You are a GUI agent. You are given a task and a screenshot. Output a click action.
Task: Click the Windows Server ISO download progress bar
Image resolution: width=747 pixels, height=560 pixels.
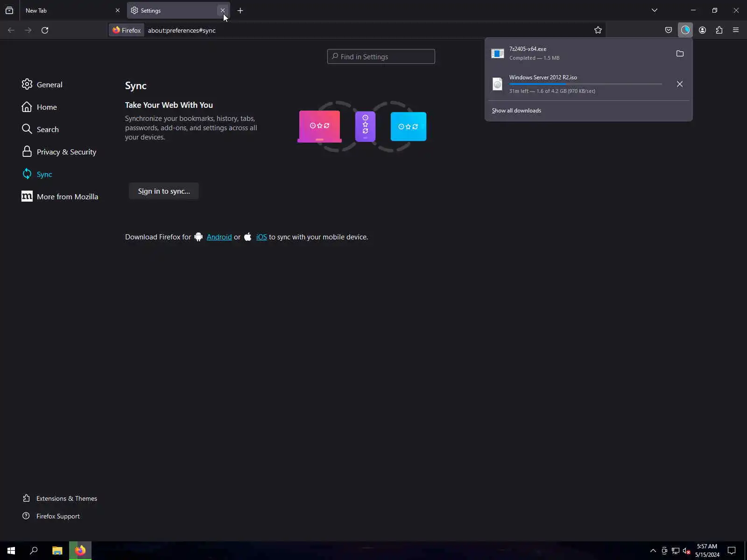(585, 84)
